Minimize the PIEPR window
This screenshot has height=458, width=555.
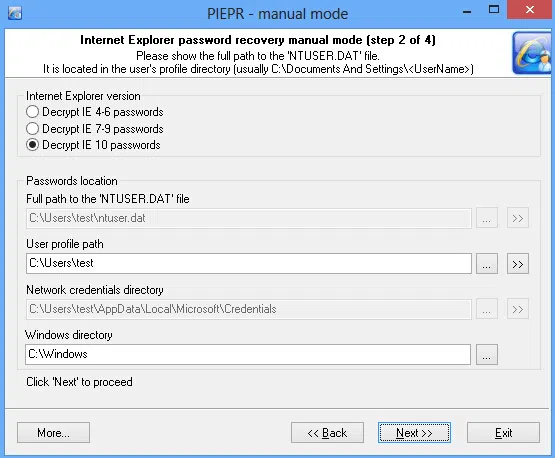pos(467,11)
